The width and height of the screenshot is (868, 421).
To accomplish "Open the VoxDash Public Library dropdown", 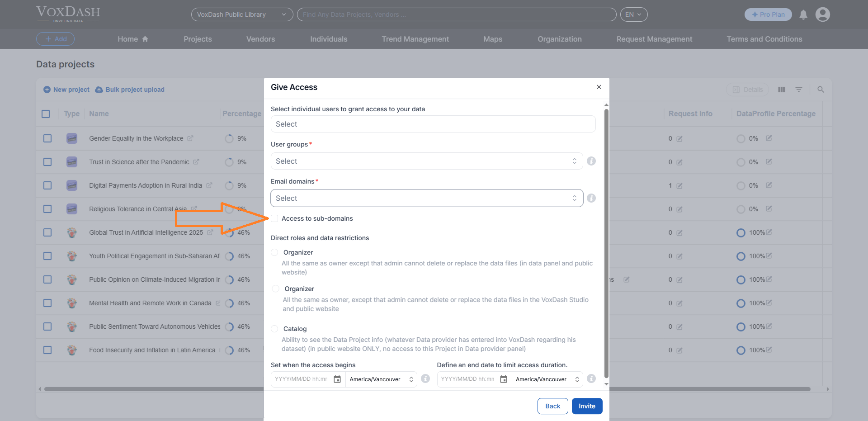I will (x=242, y=14).
